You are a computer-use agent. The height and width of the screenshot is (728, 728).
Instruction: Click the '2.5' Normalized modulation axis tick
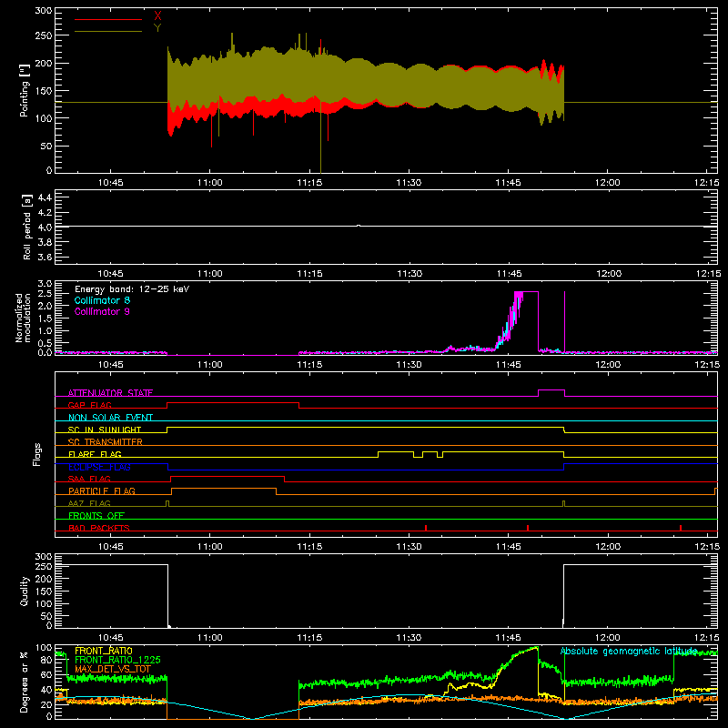[x=45, y=293]
